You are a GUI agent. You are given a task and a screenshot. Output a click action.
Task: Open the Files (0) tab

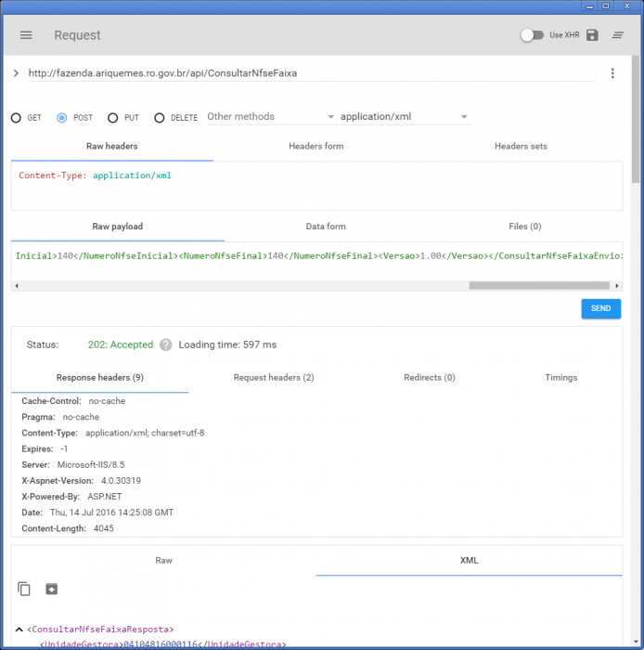pos(524,227)
